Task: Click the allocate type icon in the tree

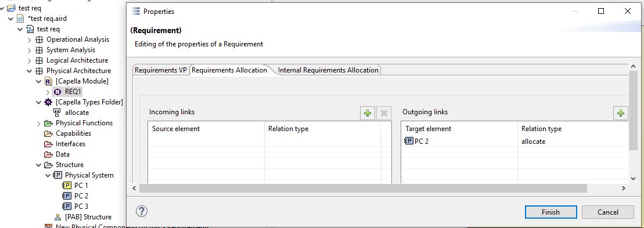Action: click(x=57, y=113)
